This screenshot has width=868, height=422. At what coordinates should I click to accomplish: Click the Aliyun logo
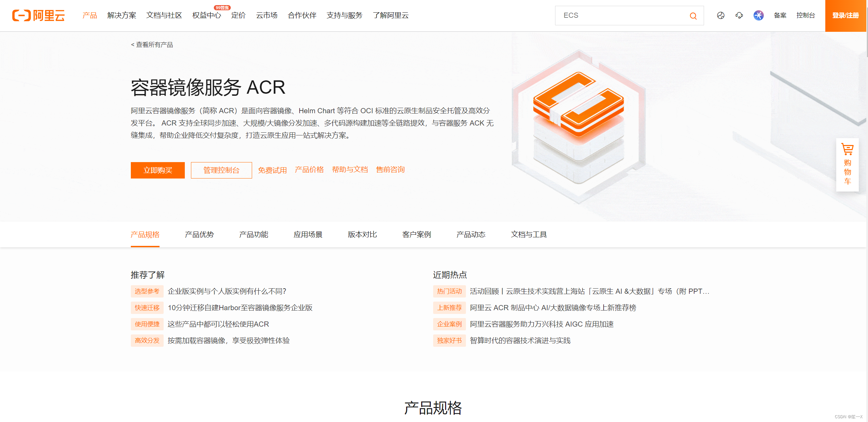(38, 15)
